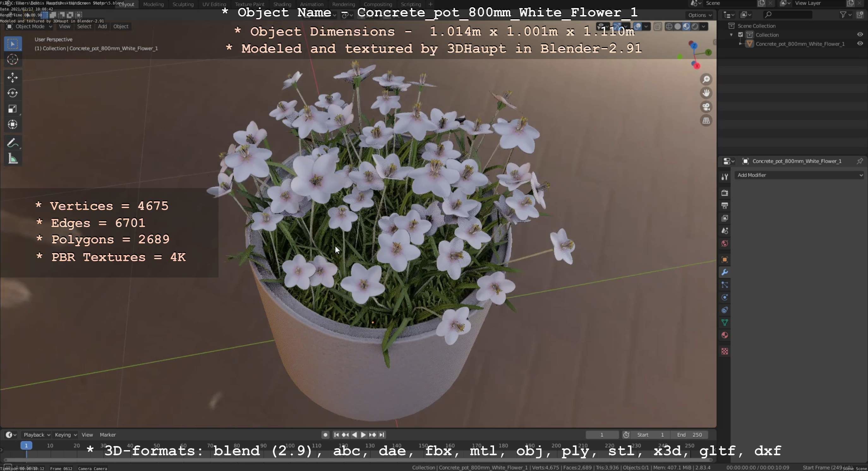
Task: Click the zoom viewport magnifier icon
Action: 706,80
